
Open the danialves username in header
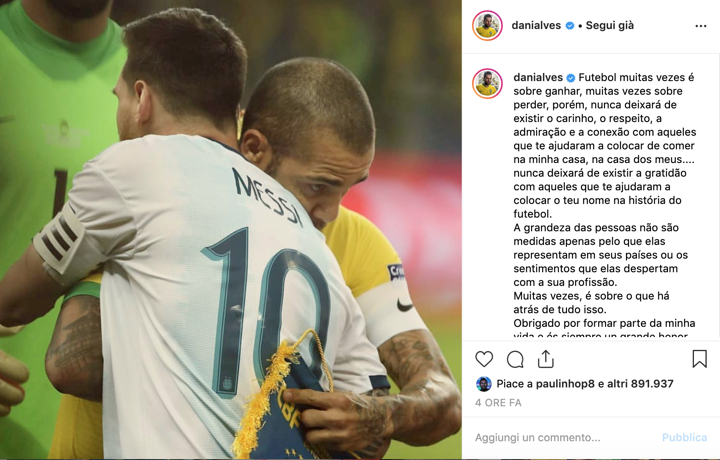click(536, 26)
